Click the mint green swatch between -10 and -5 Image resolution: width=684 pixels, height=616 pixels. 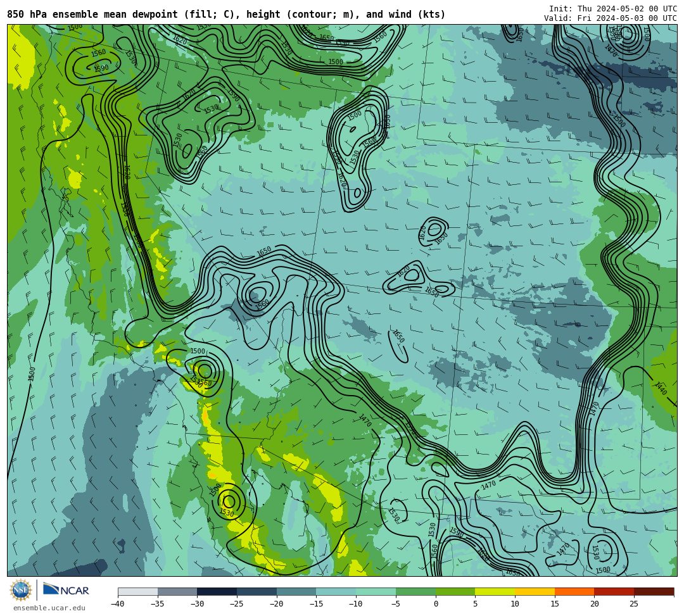tap(376, 591)
